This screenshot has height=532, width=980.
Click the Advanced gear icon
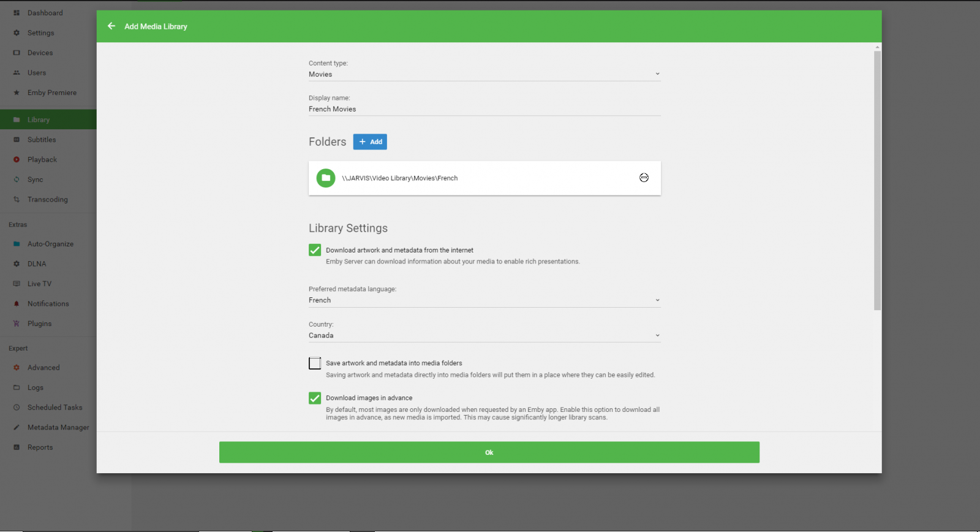[x=17, y=368]
